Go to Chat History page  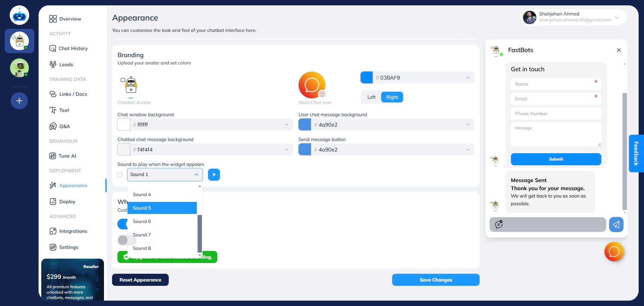(73, 48)
